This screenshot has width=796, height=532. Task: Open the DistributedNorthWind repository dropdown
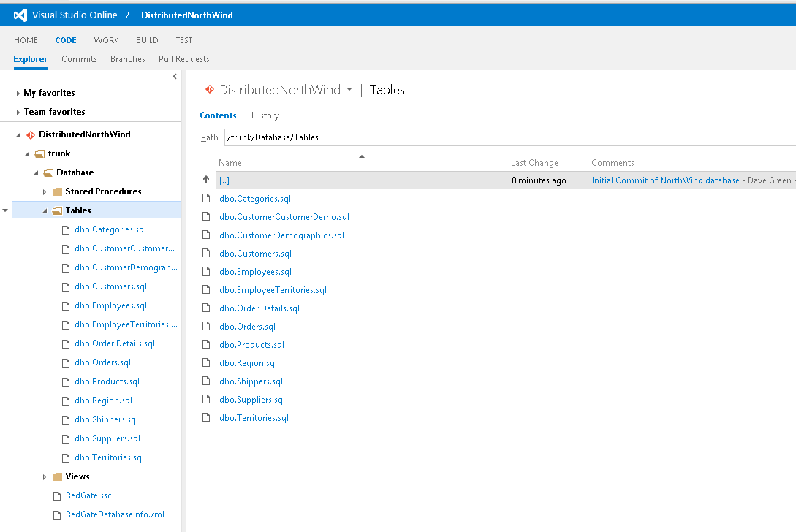point(349,89)
